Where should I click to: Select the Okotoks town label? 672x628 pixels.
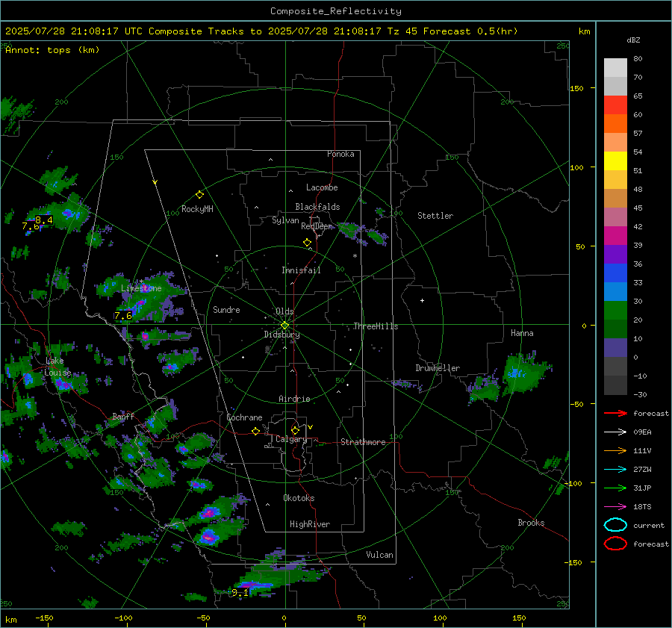299,497
